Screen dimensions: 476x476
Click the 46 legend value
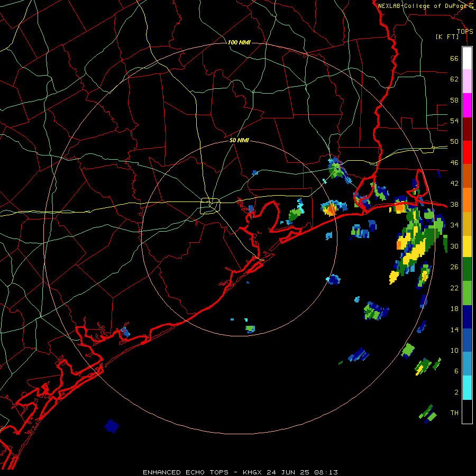pos(454,163)
